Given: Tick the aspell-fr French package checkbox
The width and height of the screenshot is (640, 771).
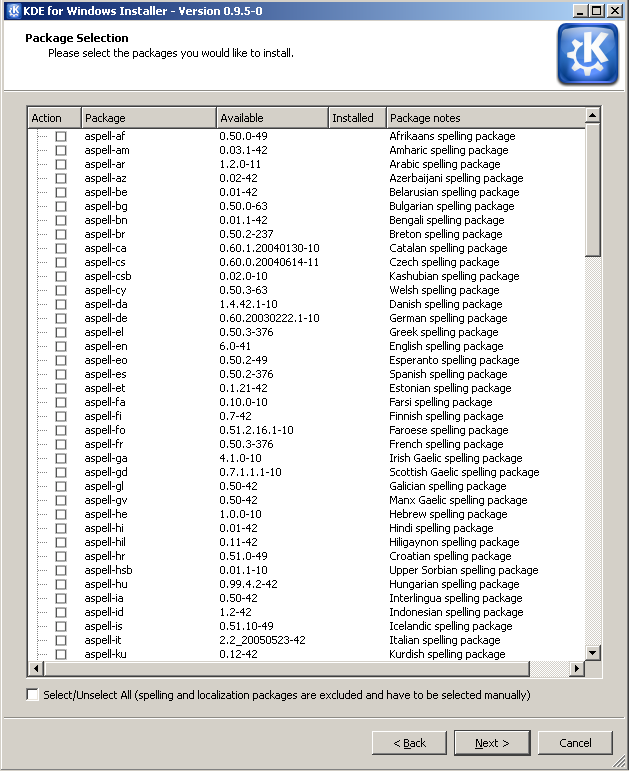Looking at the screenshot, I should point(61,444).
